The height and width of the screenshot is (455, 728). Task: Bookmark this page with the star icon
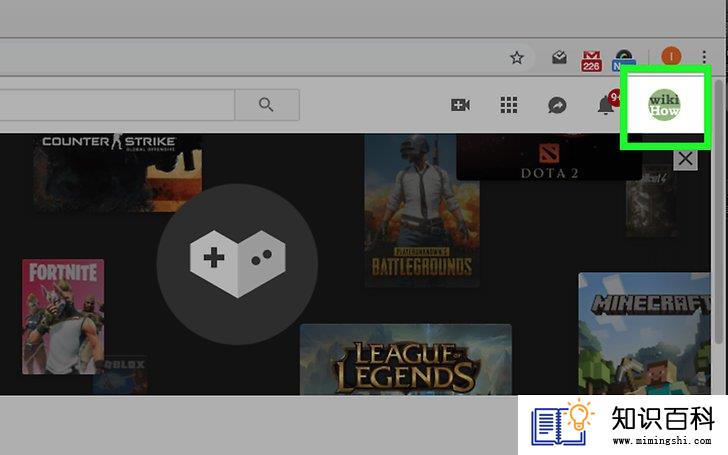(x=517, y=58)
